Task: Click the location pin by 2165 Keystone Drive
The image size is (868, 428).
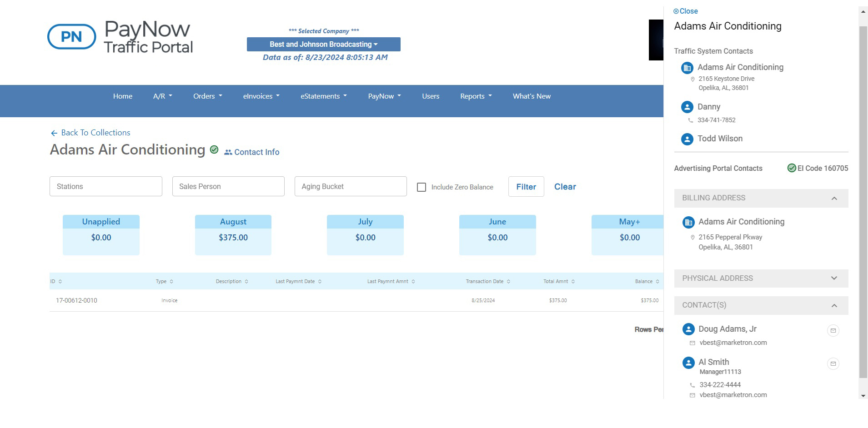Action: pyautogui.click(x=692, y=79)
